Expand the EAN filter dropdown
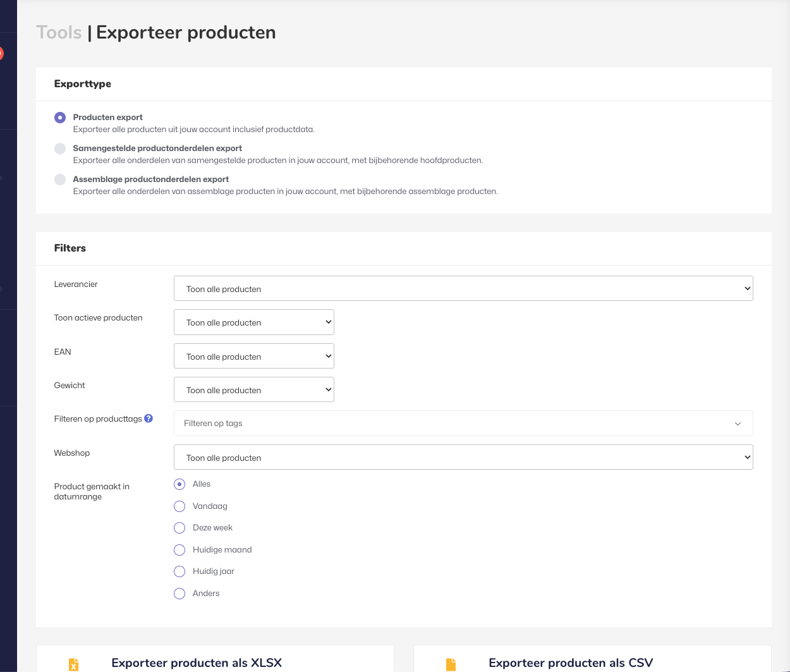Image resolution: width=790 pixels, height=672 pixels. coord(253,356)
